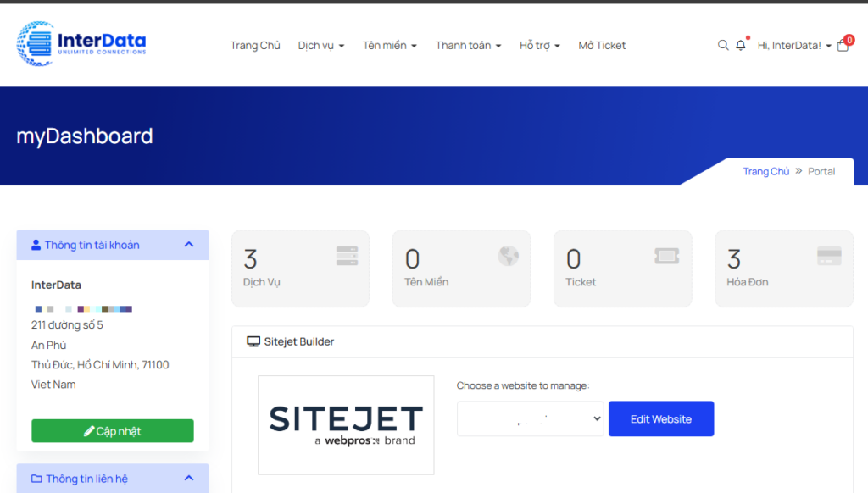Open the Tên miền dropdown menu
This screenshot has height=493, width=868.
(x=390, y=46)
